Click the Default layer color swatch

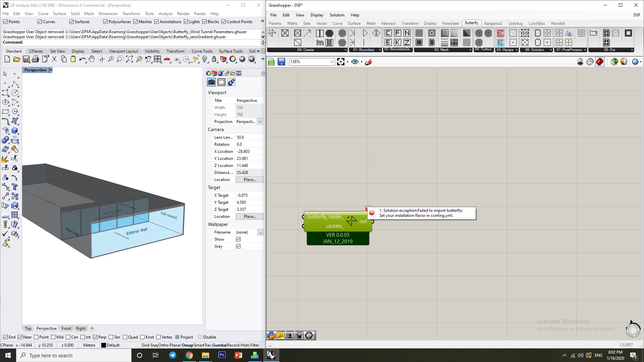pyautogui.click(x=104, y=345)
